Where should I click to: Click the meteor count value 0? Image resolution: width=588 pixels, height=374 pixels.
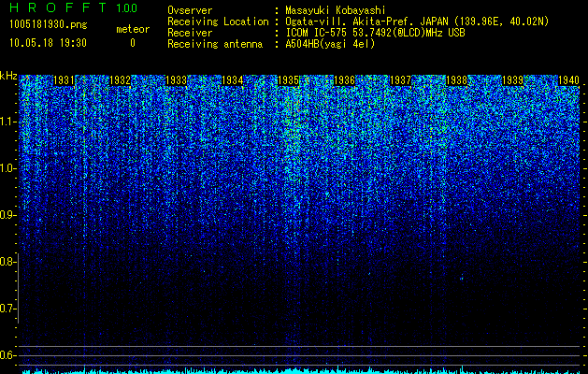click(133, 43)
